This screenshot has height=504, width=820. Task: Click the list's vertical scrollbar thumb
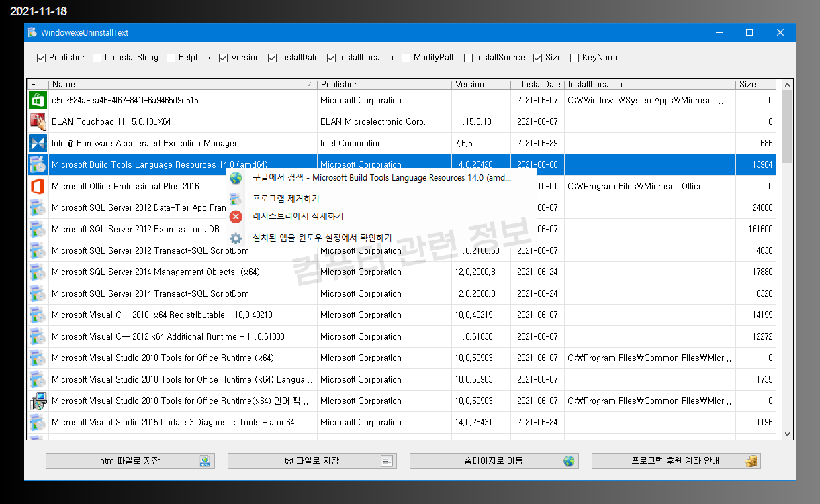tap(788, 126)
